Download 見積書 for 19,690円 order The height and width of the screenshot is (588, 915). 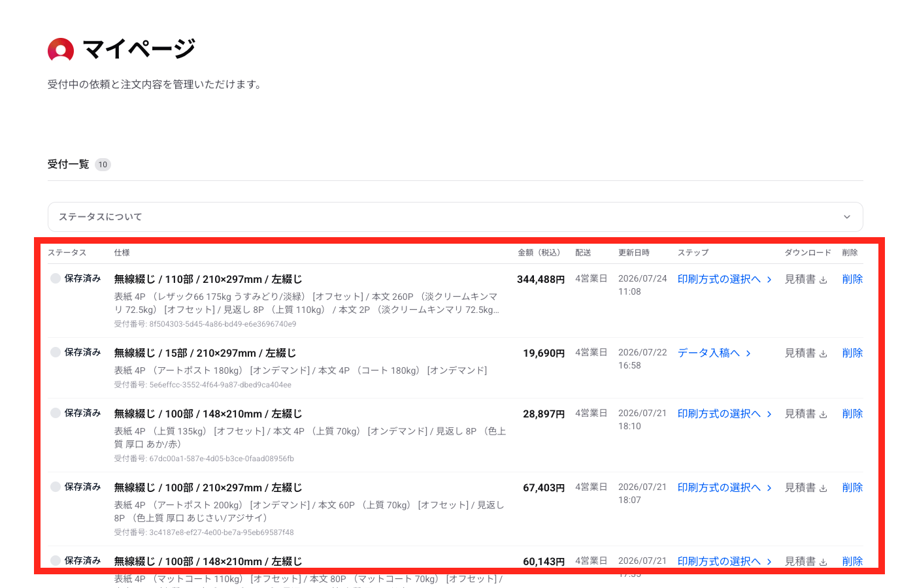click(x=806, y=353)
